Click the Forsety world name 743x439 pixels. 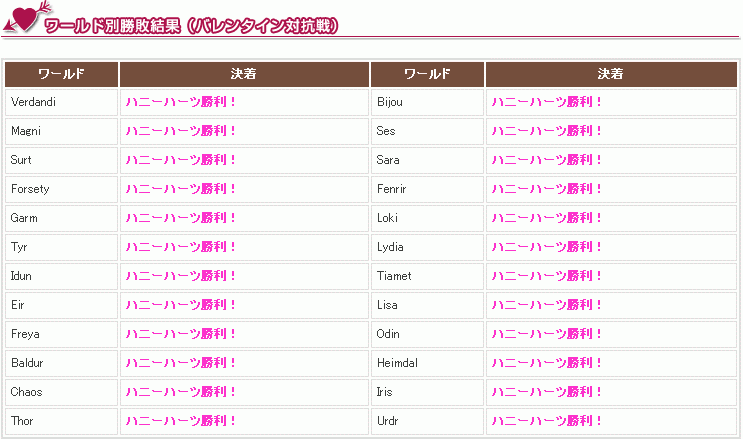pyautogui.click(x=30, y=189)
